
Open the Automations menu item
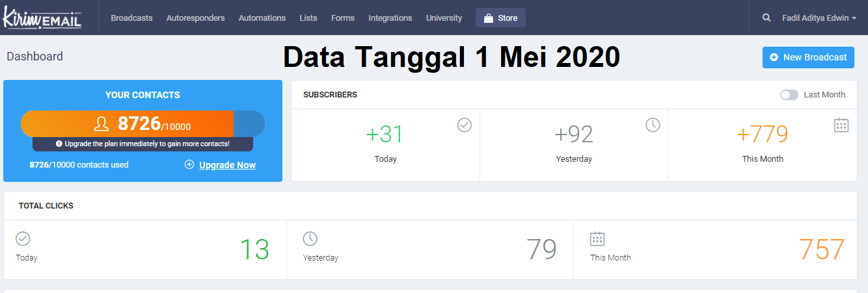tap(262, 18)
